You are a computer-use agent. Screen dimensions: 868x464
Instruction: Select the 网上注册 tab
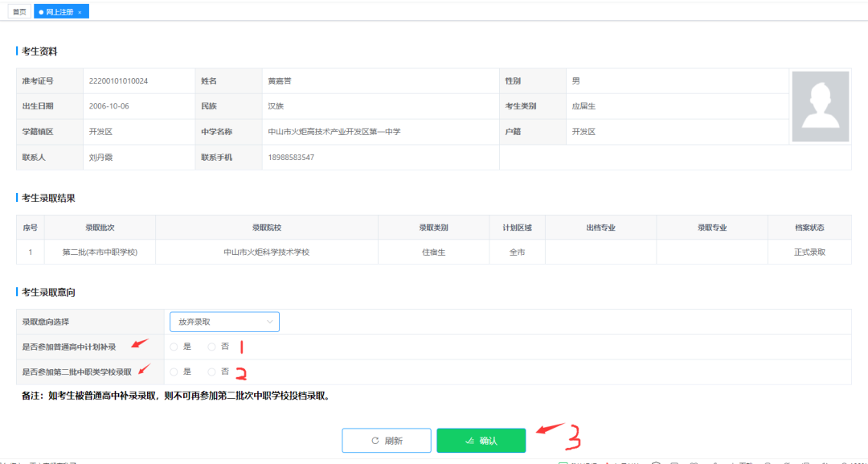[59, 12]
